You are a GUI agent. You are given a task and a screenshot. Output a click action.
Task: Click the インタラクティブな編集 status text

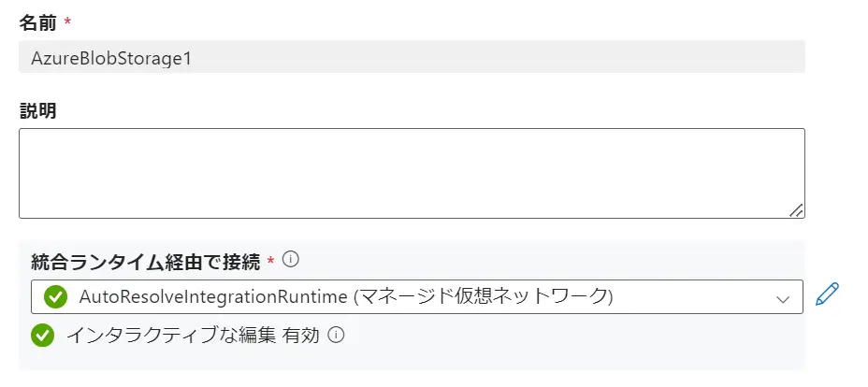click(171, 336)
